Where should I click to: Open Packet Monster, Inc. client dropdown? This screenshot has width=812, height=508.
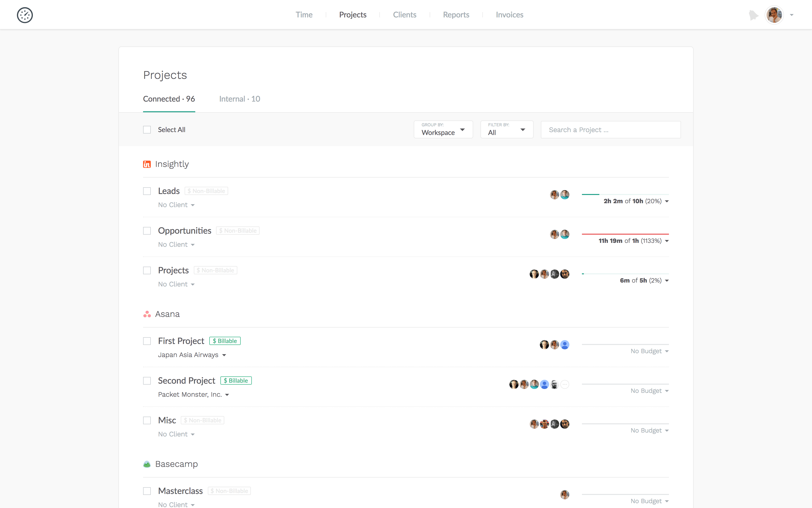(x=194, y=395)
